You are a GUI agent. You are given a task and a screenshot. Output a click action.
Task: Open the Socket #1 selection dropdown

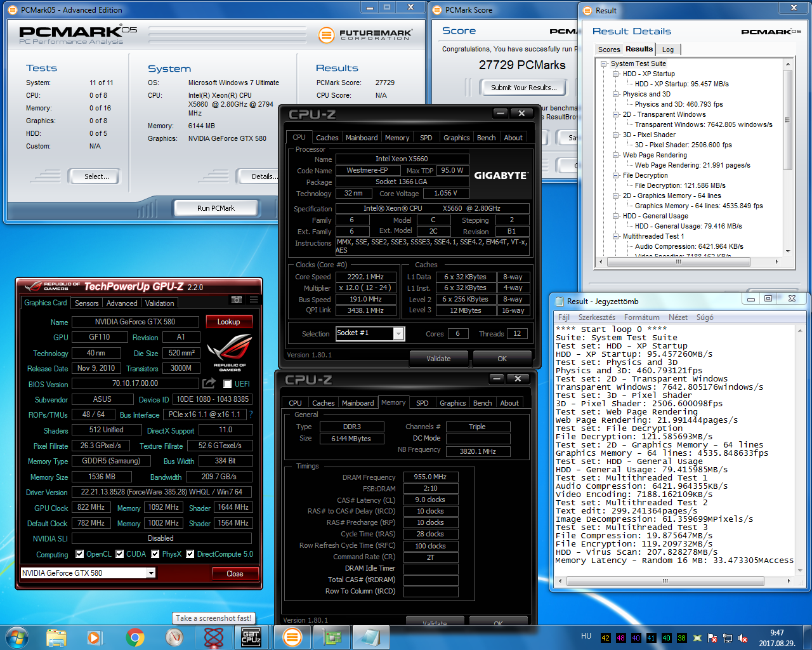point(398,333)
